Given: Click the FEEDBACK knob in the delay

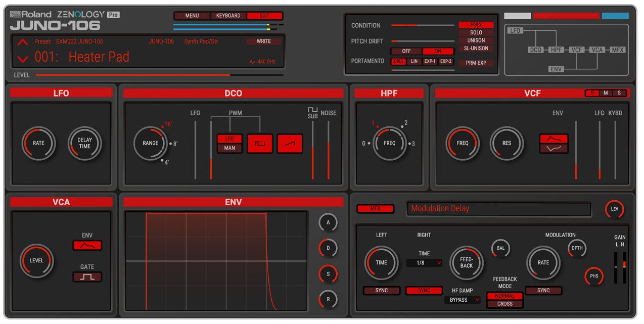Looking at the screenshot, I should pos(467,263).
